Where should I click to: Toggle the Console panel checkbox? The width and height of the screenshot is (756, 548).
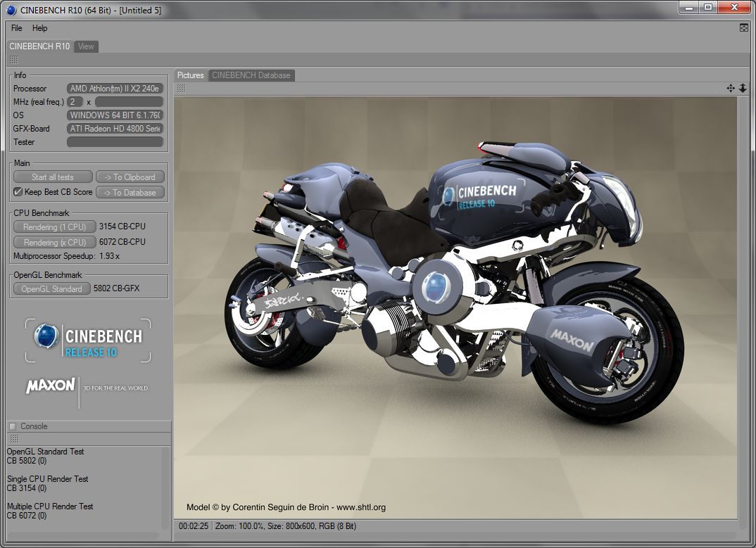pos(13,426)
